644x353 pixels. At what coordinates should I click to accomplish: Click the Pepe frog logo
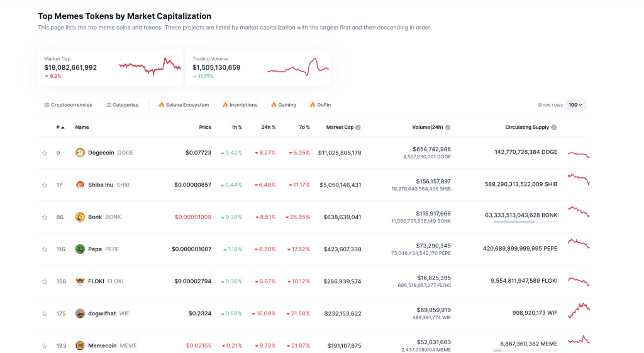pyautogui.click(x=80, y=249)
